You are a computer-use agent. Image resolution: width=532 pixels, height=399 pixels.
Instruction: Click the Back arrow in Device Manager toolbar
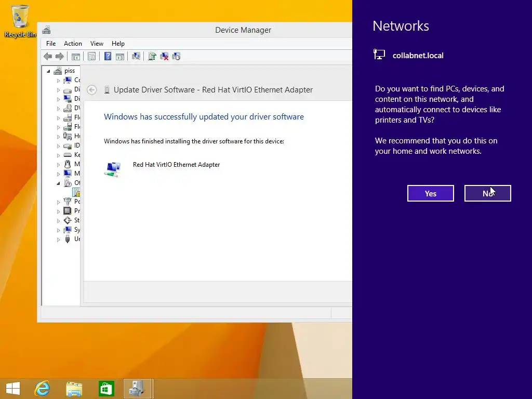[48, 56]
